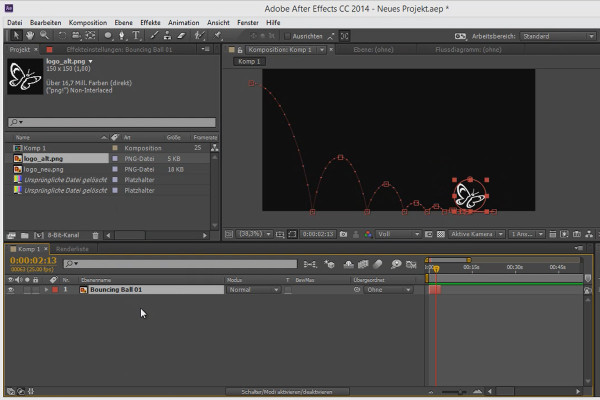Viewport: 600px width, 400px height.
Task: Select the Zoom magnifier tool
Action: point(44,36)
